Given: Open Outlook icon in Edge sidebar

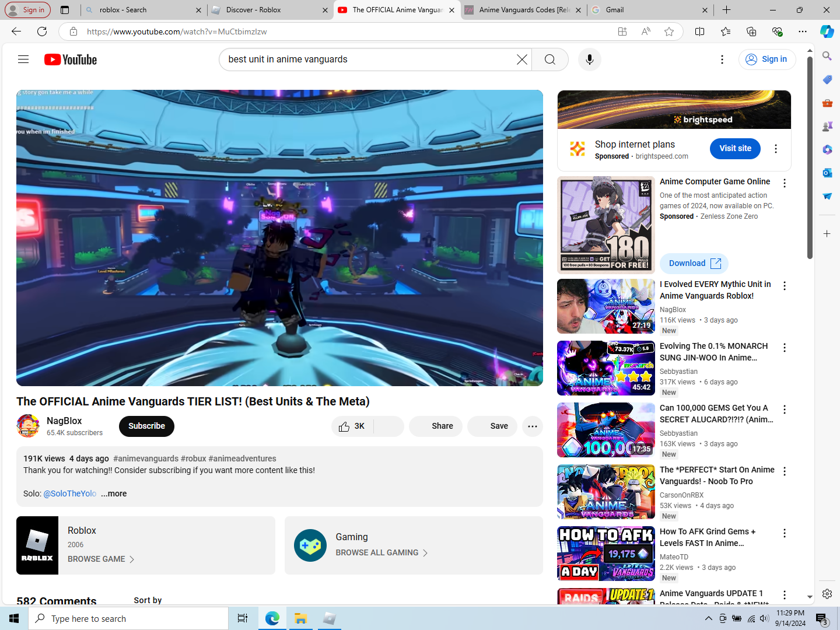Looking at the screenshot, I should 827,173.
